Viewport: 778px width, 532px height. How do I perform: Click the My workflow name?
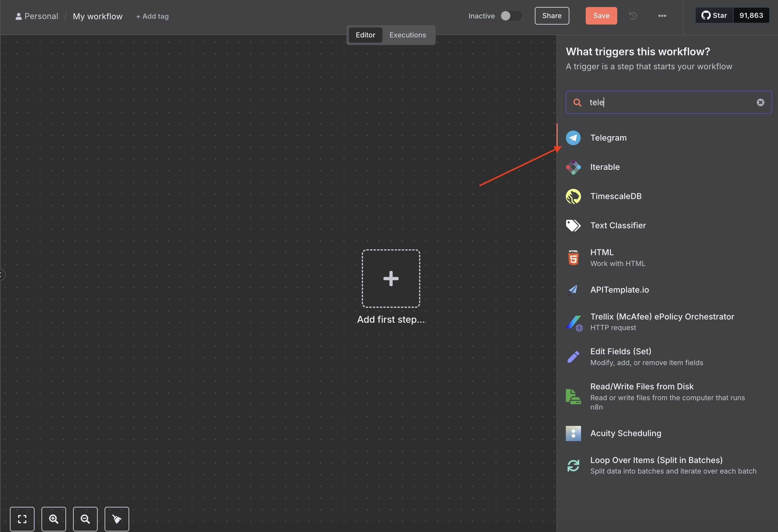(97, 16)
